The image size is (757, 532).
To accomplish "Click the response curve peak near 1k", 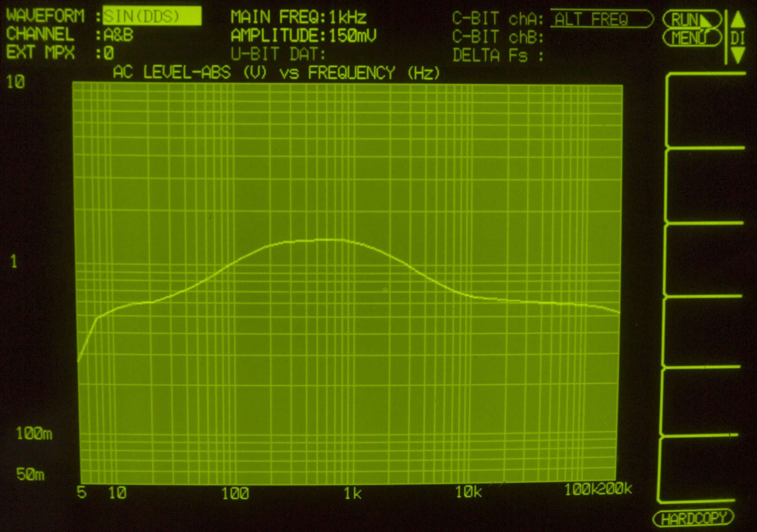I will 329,240.
